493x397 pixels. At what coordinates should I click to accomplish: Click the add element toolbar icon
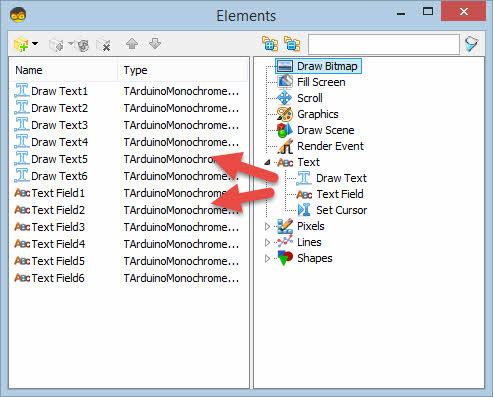coord(21,45)
